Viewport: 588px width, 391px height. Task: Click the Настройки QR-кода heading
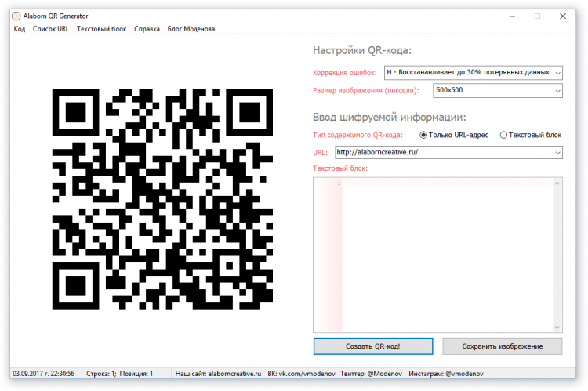pyautogui.click(x=362, y=50)
